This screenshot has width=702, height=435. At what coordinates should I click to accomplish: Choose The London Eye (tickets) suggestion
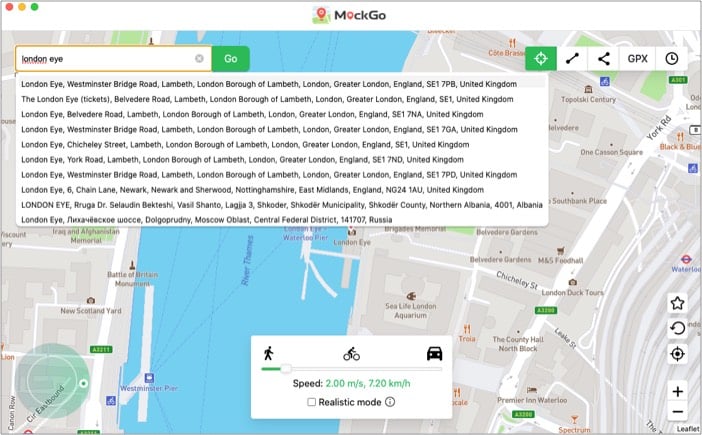282,99
